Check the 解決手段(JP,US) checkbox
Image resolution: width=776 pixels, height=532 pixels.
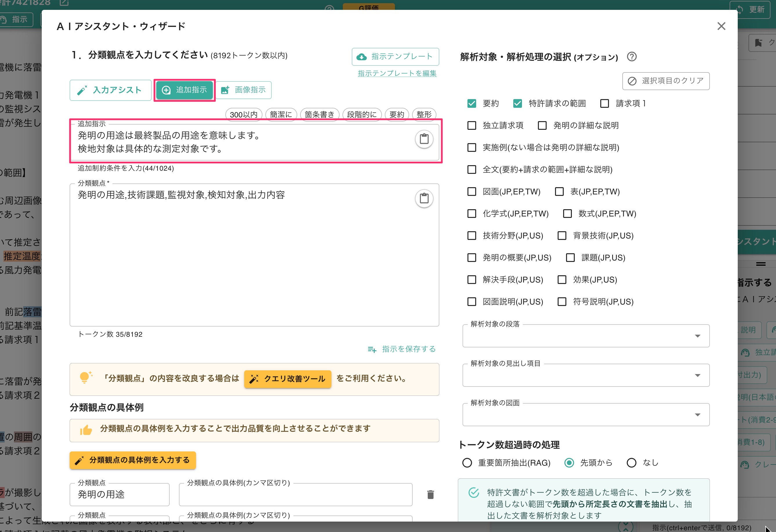[472, 280]
